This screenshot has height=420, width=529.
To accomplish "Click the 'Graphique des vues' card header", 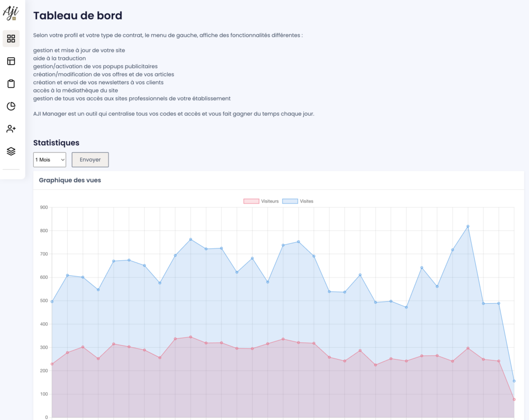I will click(x=70, y=180).
